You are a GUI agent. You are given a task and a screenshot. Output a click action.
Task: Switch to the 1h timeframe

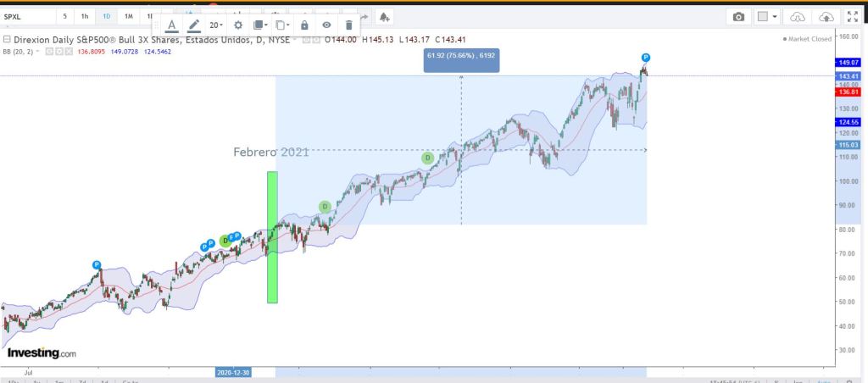click(84, 17)
